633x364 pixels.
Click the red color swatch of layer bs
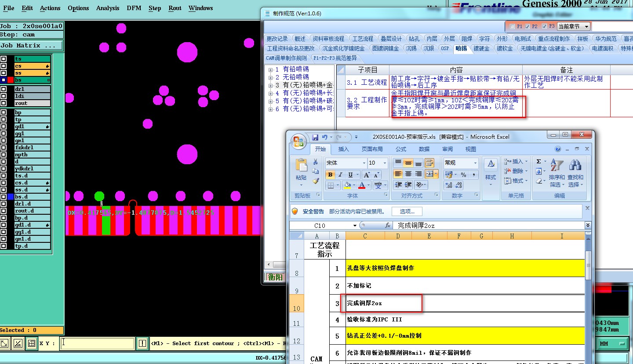click(x=11, y=80)
